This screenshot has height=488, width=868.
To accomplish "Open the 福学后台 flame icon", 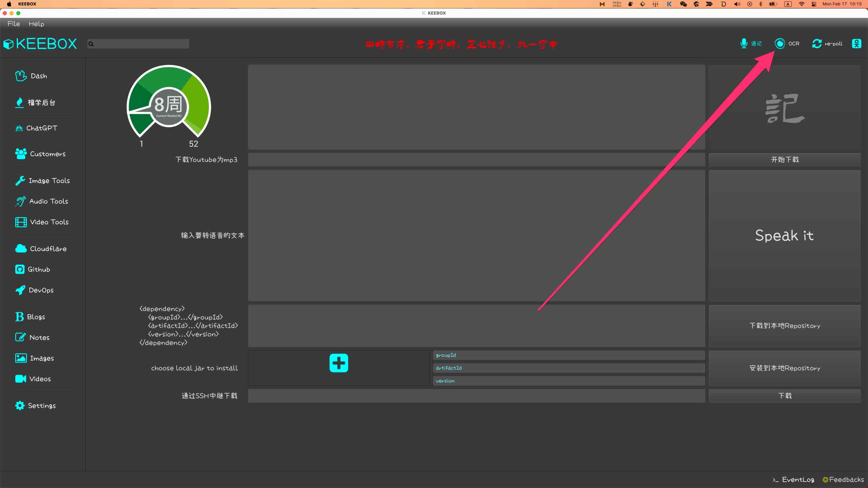I will click(x=20, y=102).
